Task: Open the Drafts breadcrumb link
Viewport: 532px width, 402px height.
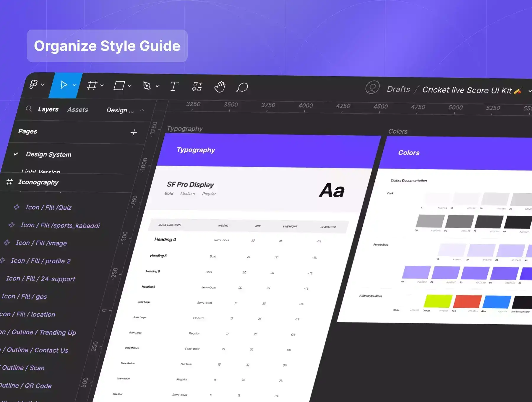Action: point(398,89)
